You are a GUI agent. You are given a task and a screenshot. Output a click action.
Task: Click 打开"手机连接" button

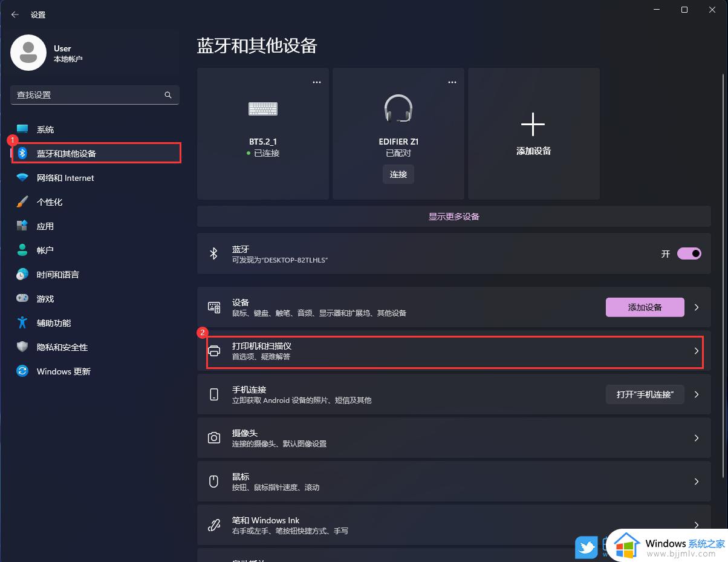tap(645, 394)
